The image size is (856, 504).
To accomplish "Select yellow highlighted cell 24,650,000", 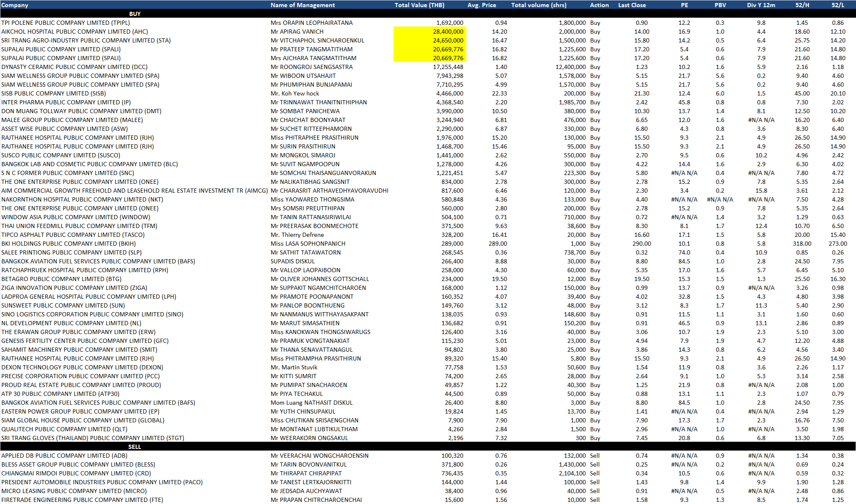I will 448,40.
